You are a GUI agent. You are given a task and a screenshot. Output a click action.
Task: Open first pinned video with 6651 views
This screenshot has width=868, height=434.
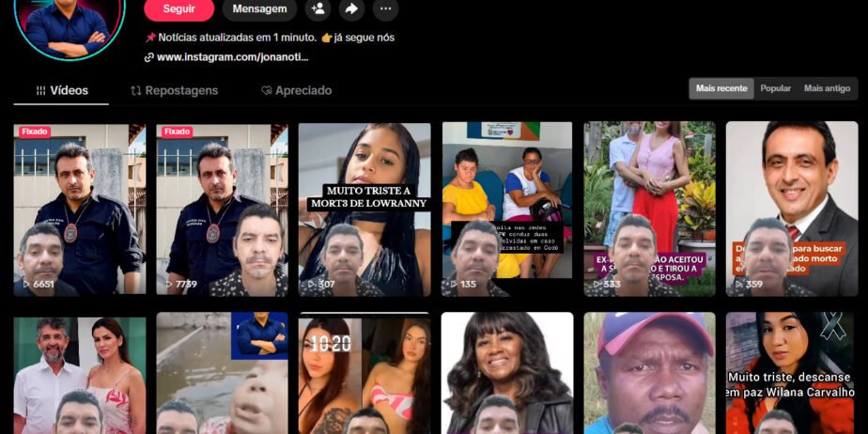80,209
